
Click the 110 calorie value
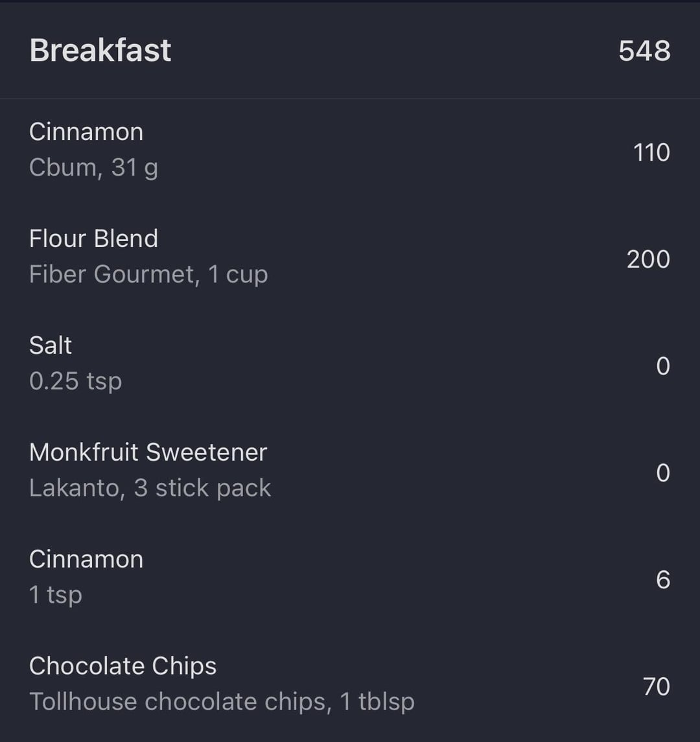[x=651, y=152]
